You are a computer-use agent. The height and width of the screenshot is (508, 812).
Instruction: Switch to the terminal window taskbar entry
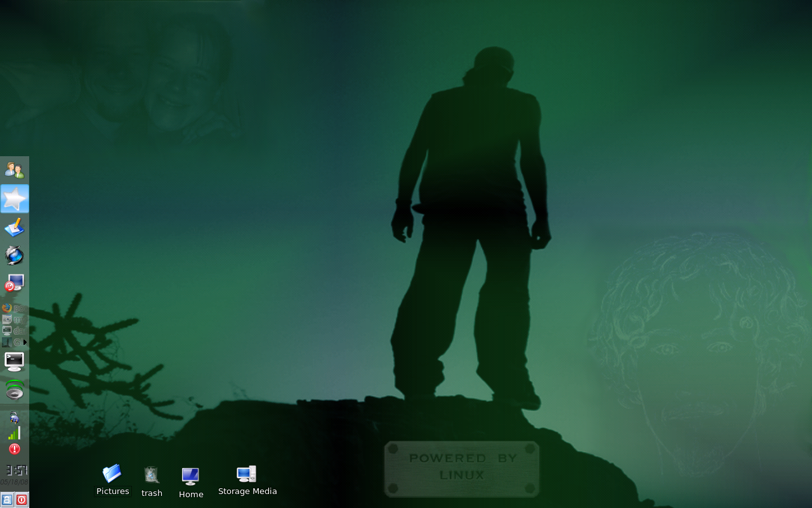[14, 331]
